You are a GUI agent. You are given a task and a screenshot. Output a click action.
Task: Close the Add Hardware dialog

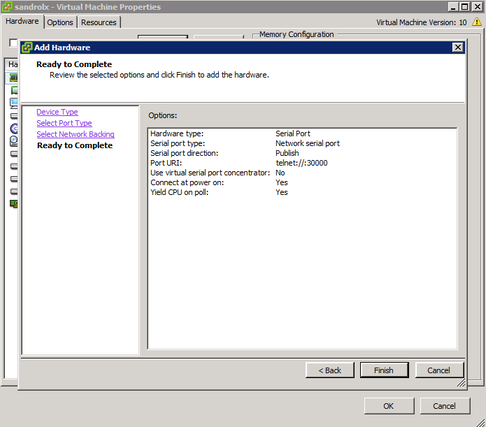tap(458, 48)
